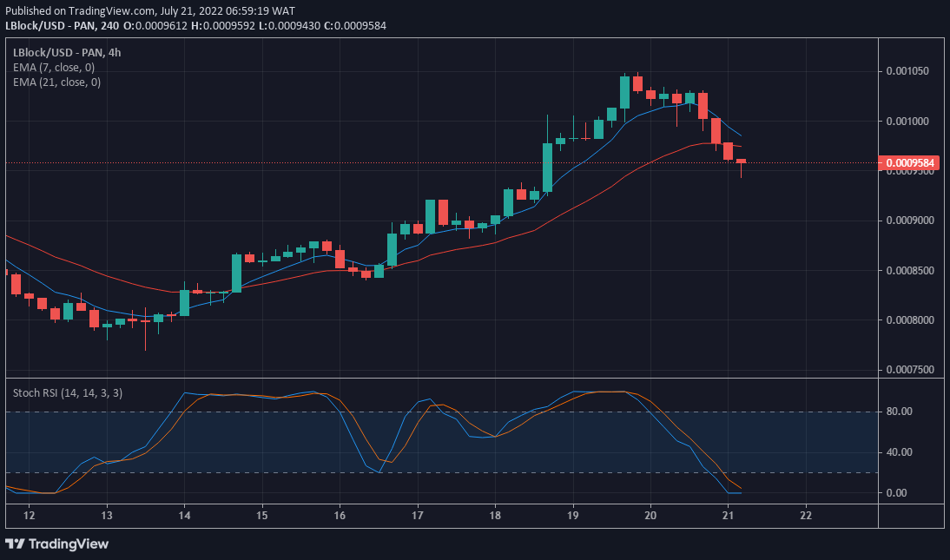Click date 14 on the time axis
The height and width of the screenshot is (560, 950).
coord(184,516)
